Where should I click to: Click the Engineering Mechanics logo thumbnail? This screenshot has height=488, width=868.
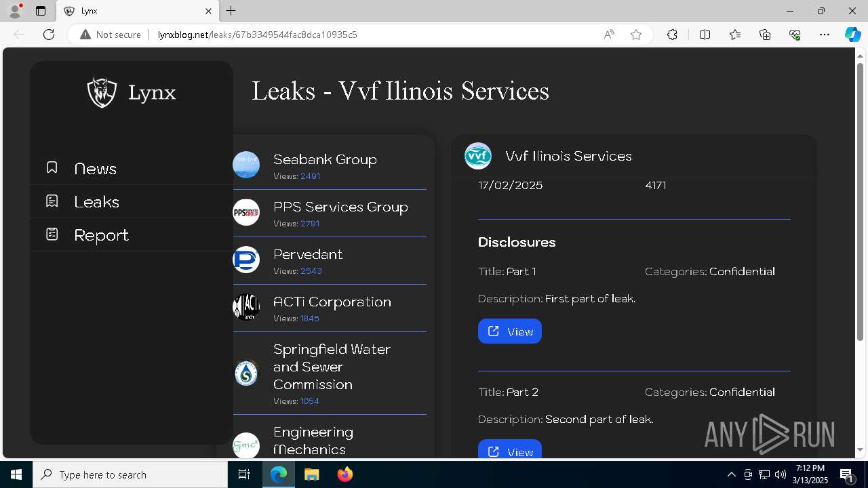[246, 445]
